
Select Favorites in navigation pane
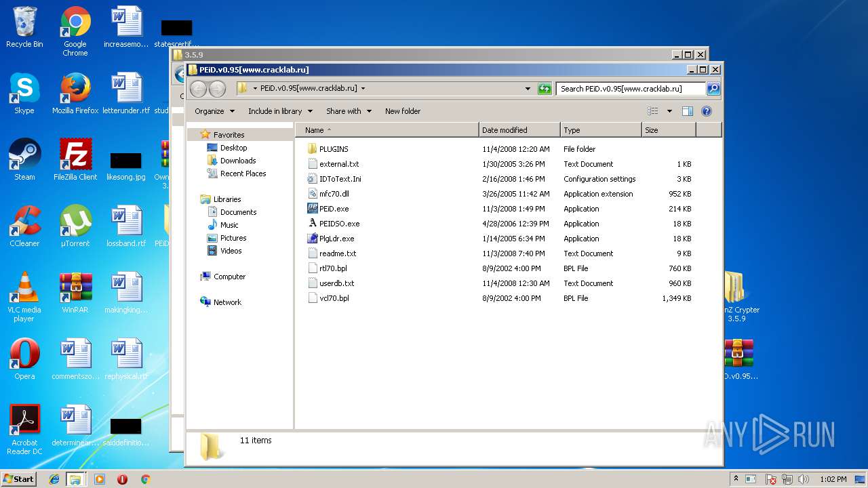[x=229, y=135]
